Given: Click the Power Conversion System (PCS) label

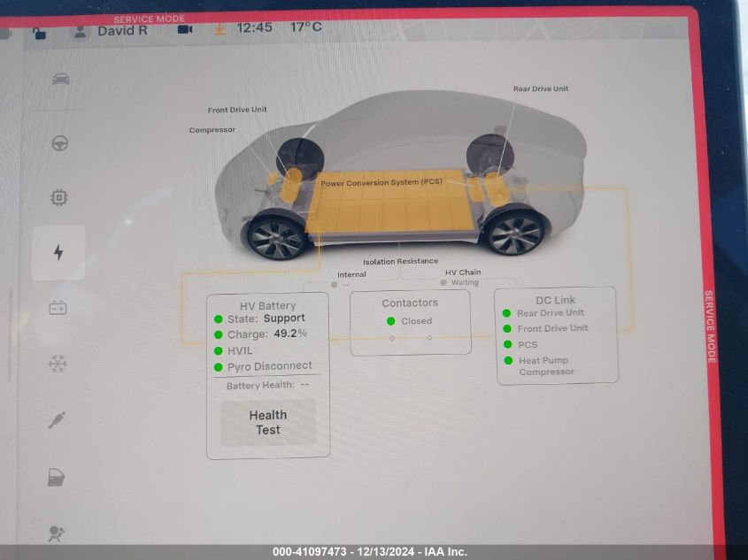Looking at the screenshot, I should 381,183.
